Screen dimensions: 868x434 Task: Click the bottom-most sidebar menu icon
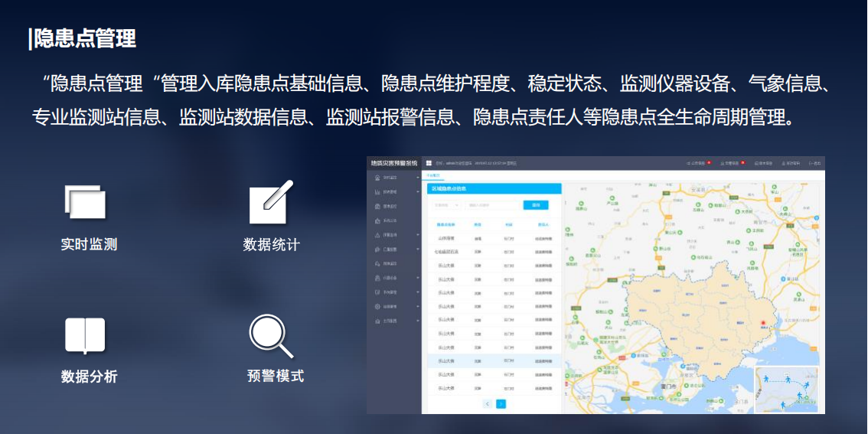click(x=377, y=321)
